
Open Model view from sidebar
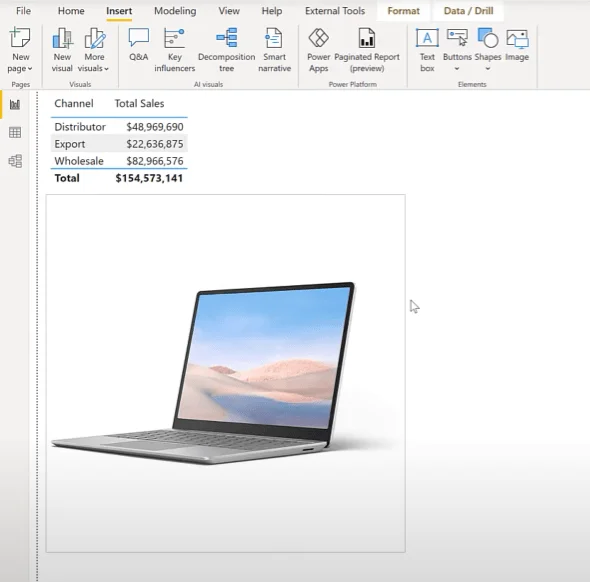coord(15,161)
